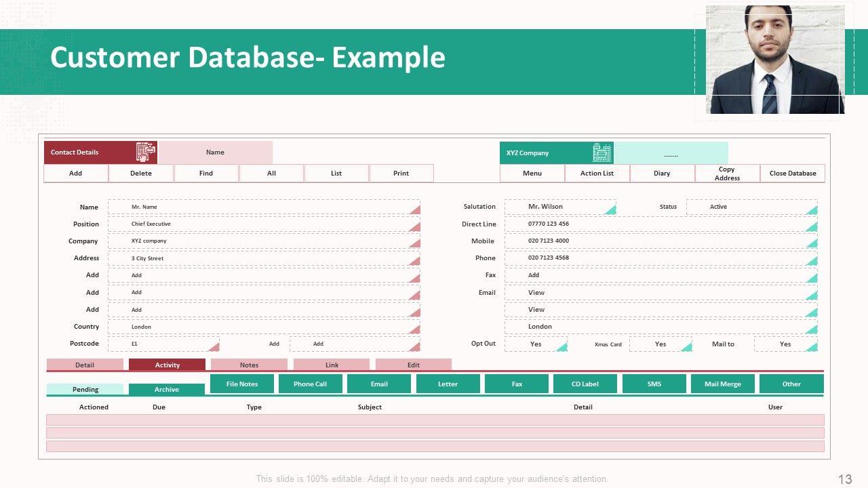Screen dimensions: 868x488
Task: Click the teal corner marker on Salutation field
Action: tap(610, 210)
